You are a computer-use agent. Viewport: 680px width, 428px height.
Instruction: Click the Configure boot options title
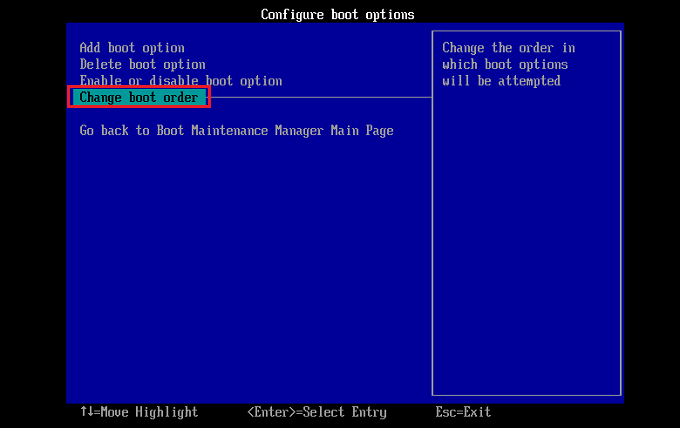tap(337, 15)
